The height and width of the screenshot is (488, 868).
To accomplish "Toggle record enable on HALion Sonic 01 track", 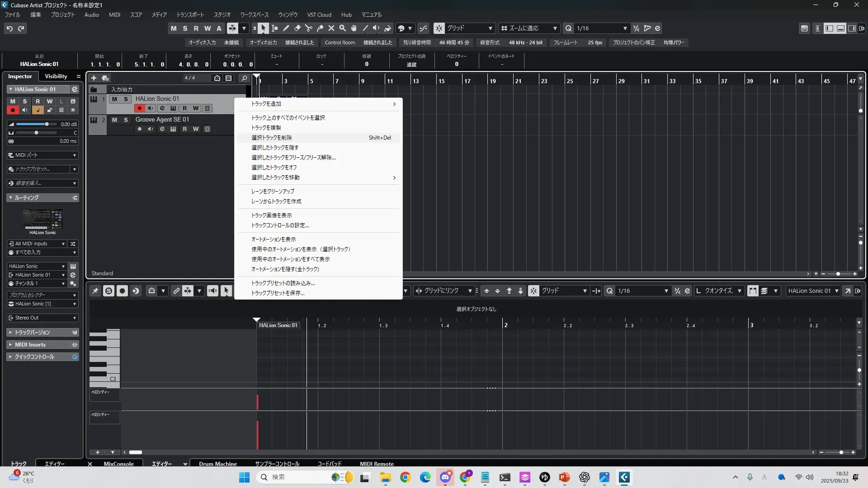I will (139, 108).
